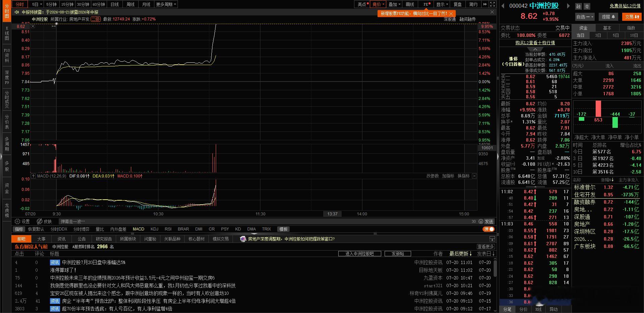Open the 研究报告 tab
Screen dimensions: 644x313
104,239
